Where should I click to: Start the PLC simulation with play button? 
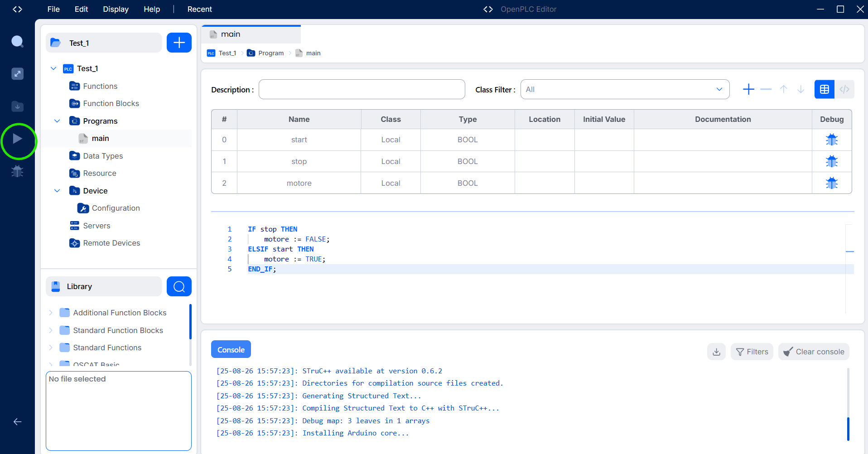pyautogui.click(x=18, y=139)
